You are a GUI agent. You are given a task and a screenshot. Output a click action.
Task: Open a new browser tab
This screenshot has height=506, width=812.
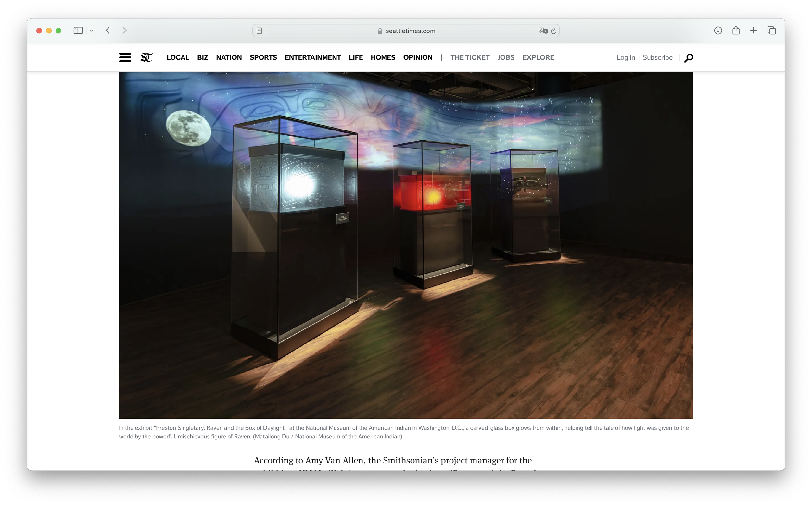pos(754,31)
